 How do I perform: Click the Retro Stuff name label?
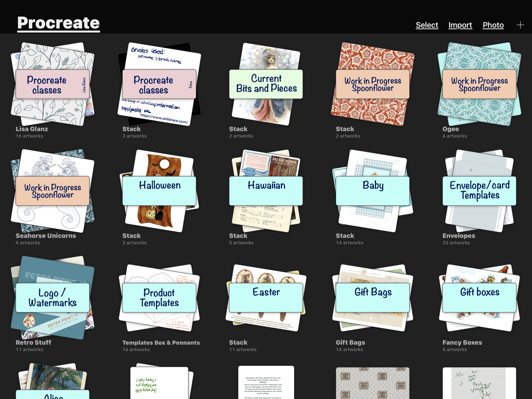coord(33,343)
